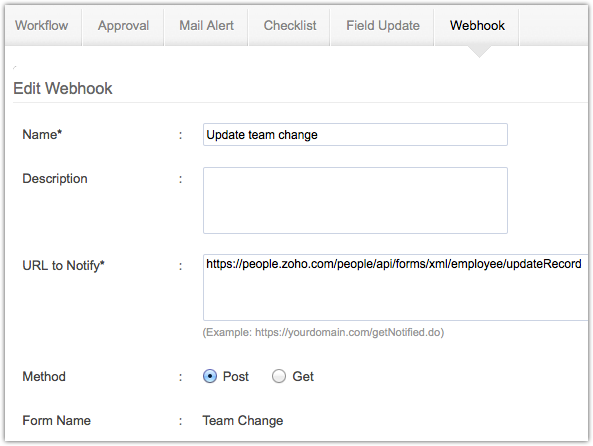593x446 pixels.
Task: Click the 'Name*' field label
Action: pyautogui.click(x=42, y=135)
